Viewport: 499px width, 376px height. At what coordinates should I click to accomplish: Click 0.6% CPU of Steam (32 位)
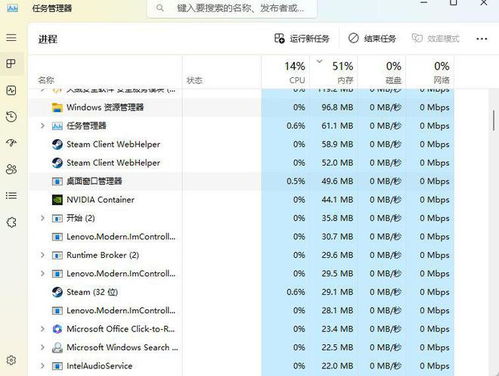[296, 292]
